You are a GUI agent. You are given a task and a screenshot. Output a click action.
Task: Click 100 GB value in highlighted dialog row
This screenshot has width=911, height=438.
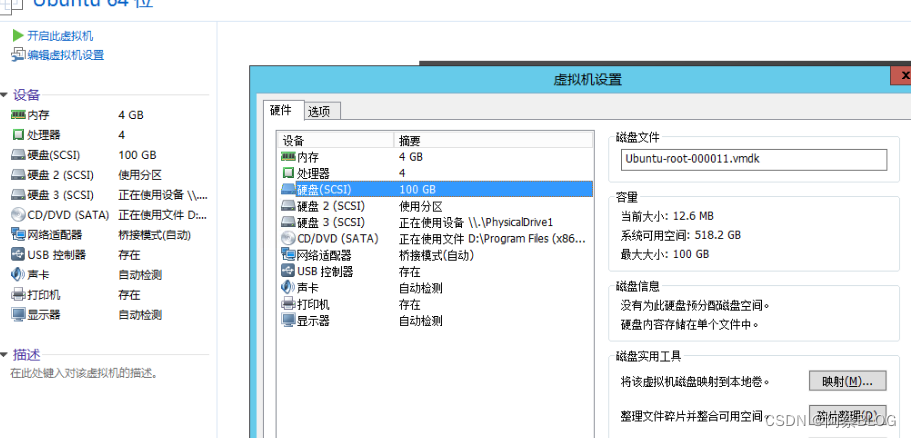pyautogui.click(x=418, y=189)
